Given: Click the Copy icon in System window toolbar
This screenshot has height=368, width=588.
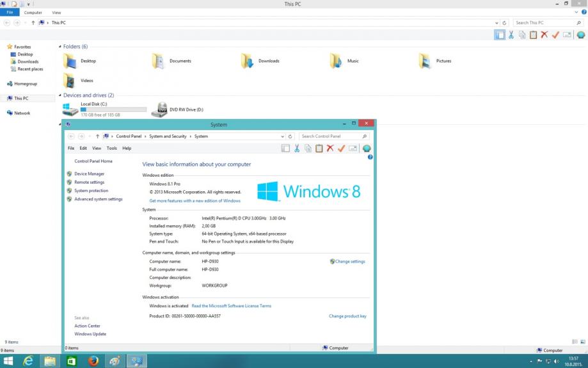Looking at the screenshot, I should 308,148.
